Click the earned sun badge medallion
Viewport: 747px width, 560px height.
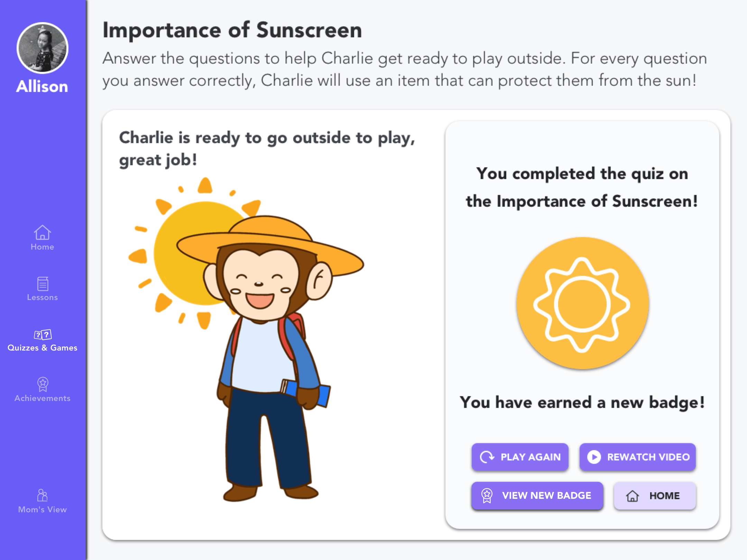point(582,303)
